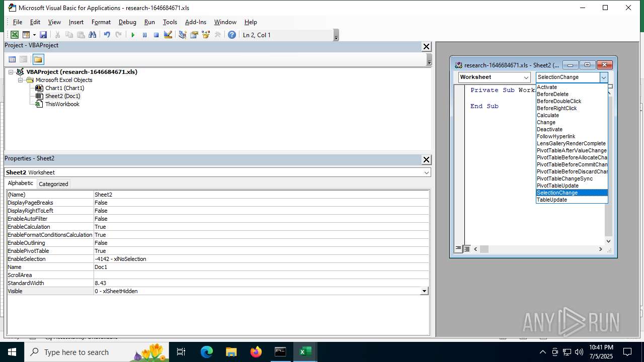Choose FollowHyperlink from the procedure list
Screen dimensions: 644x362
[x=572, y=136]
